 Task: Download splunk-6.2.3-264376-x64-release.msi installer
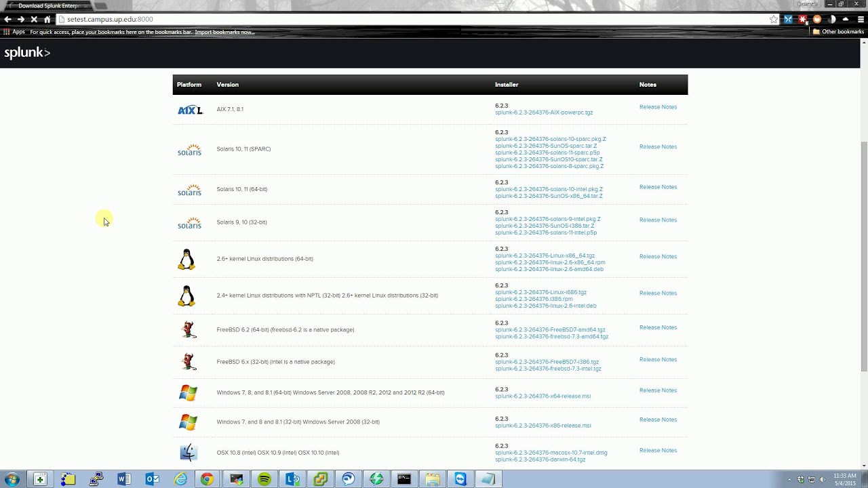tap(542, 396)
